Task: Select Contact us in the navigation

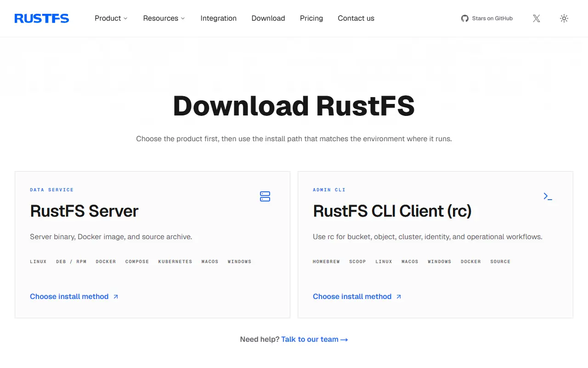Action: point(356,18)
